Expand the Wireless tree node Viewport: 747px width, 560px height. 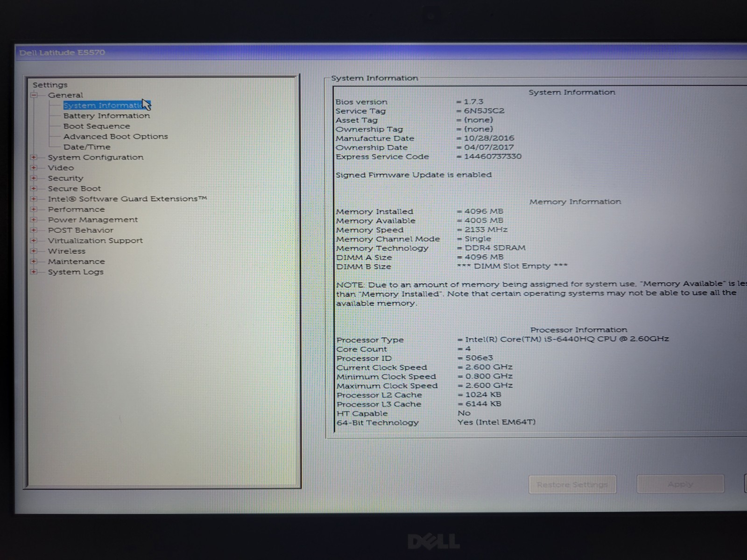34,251
